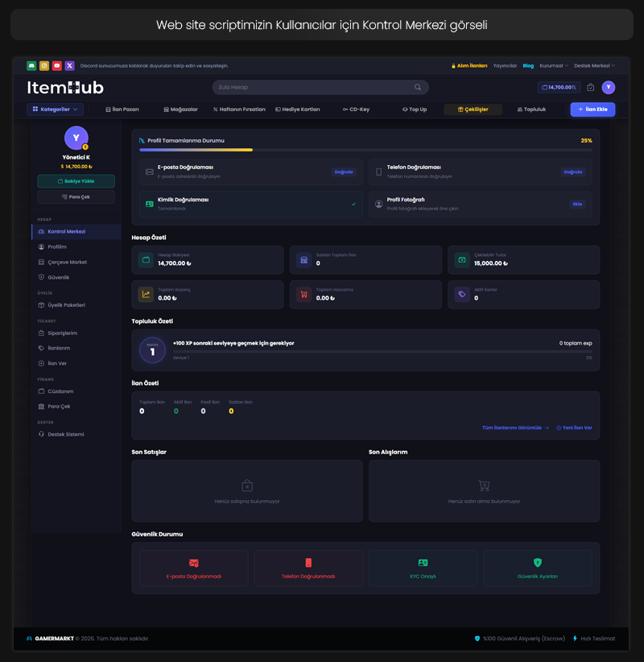The width and height of the screenshot is (644, 662).
Task: Click the Toplam Harcama cart icon
Action: coord(303,294)
